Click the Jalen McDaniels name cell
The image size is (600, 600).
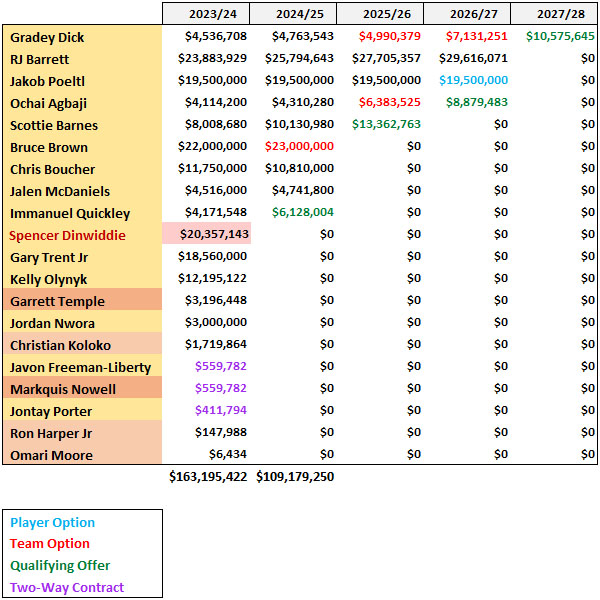click(82, 191)
